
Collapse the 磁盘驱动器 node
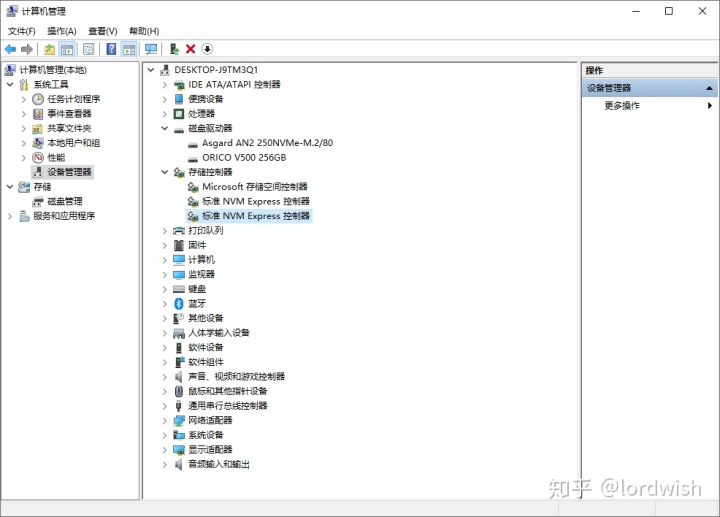click(165, 129)
